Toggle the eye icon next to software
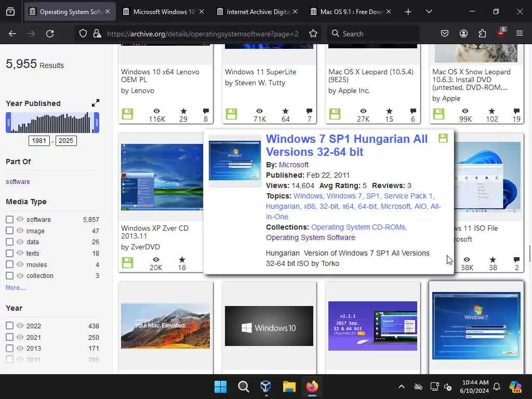This screenshot has width=532, height=399. coord(20,219)
